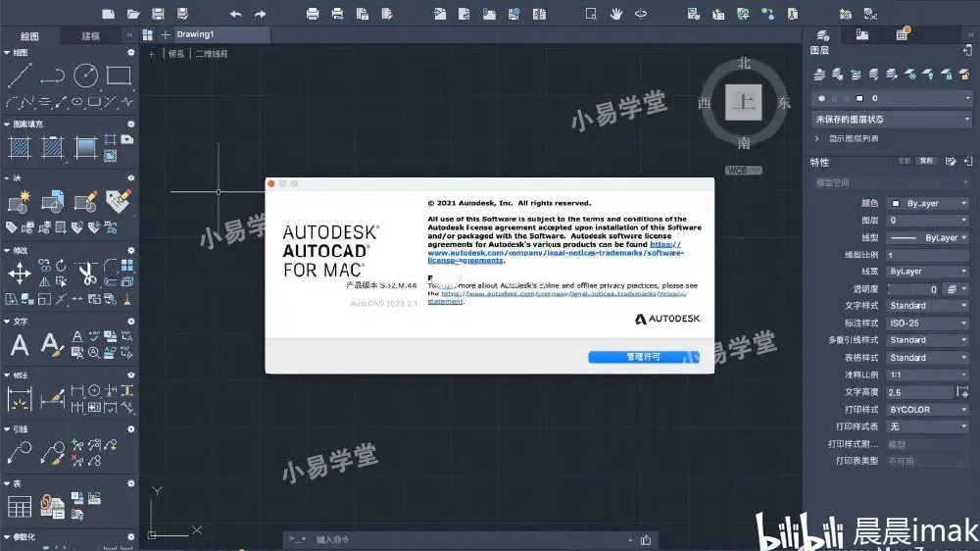The height and width of the screenshot is (551, 980).
Task: Select the Gradient fill tool
Action: pos(85,148)
